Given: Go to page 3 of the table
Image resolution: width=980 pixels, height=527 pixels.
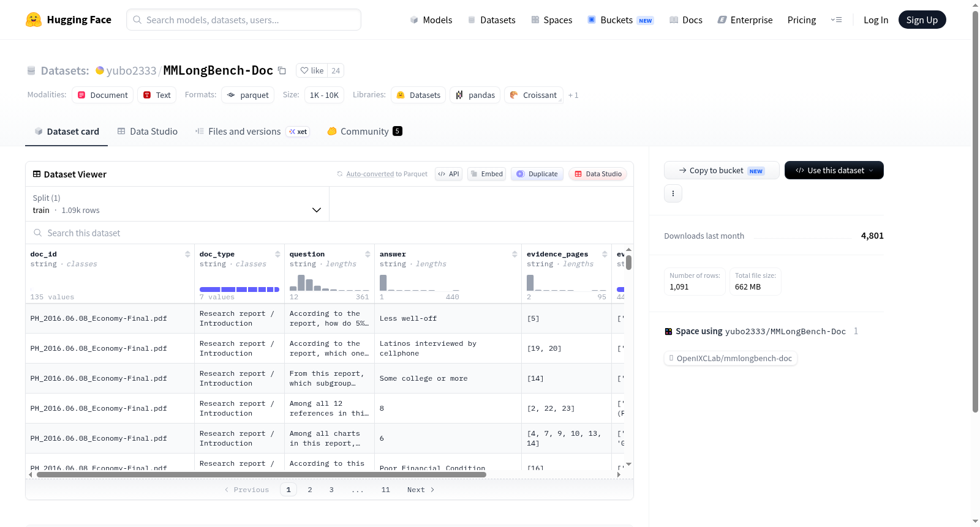Looking at the screenshot, I should coord(331,490).
